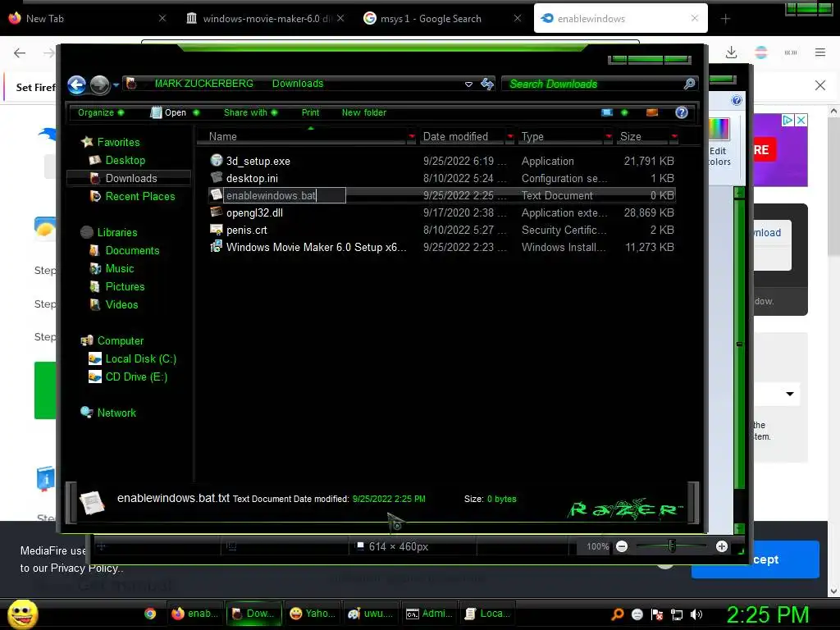
Task: Click the enablewindows.bat rename text box
Action: tap(284, 195)
